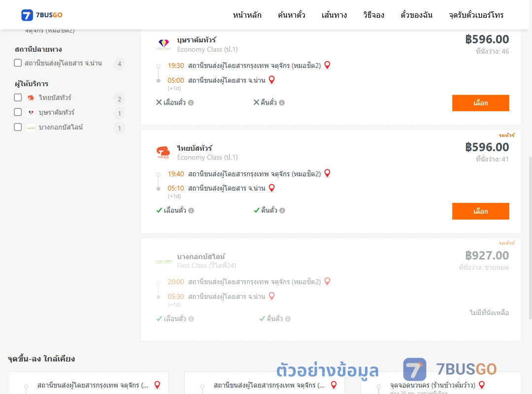Click the map pin on the first nearby stop card
The height and width of the screenshot is (394, 532).
158,385
